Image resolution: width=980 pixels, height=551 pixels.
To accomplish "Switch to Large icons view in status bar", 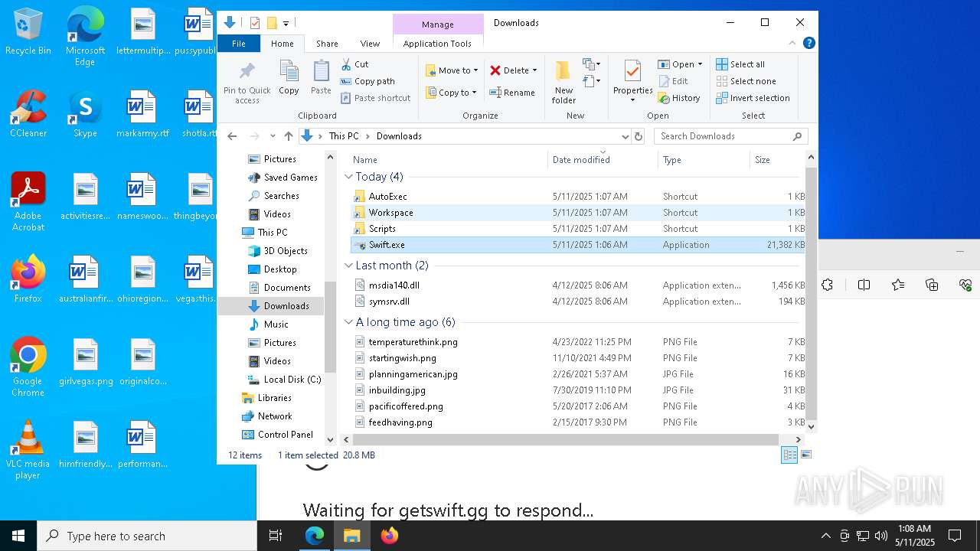I will click(805, 455).
